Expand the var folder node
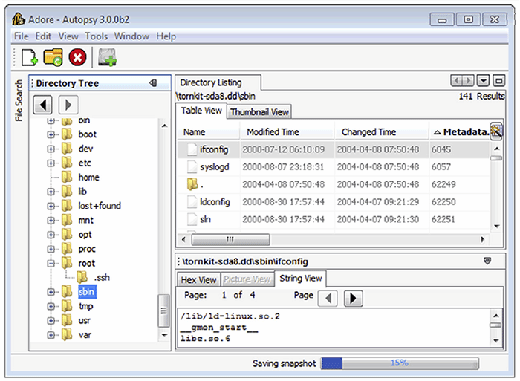 click(x=51, y=335)
